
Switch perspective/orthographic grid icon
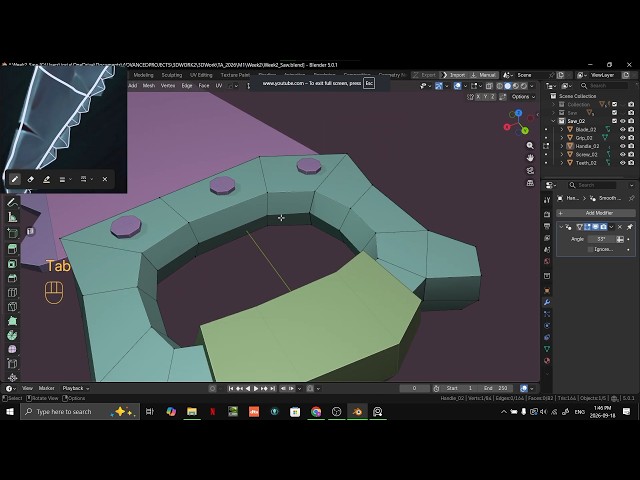coord(530,183)
